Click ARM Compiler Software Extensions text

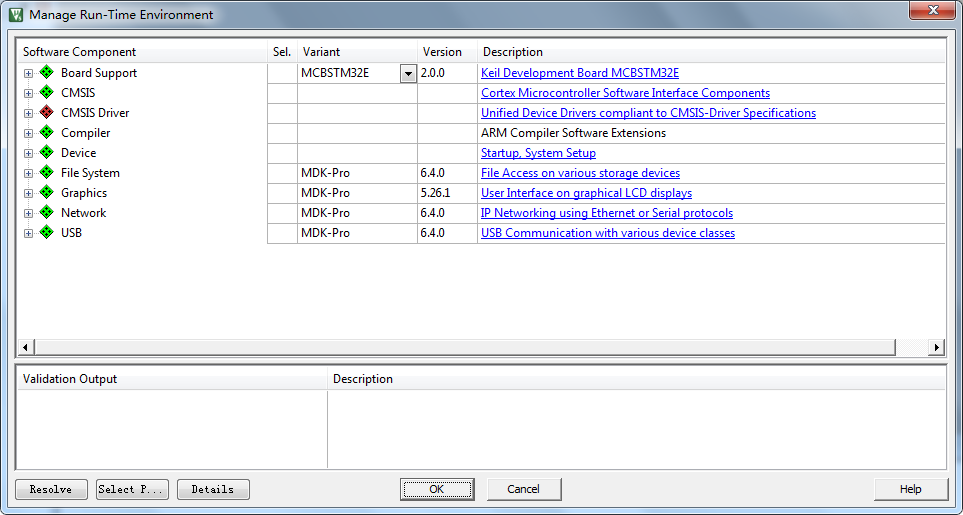click(573, 133)
